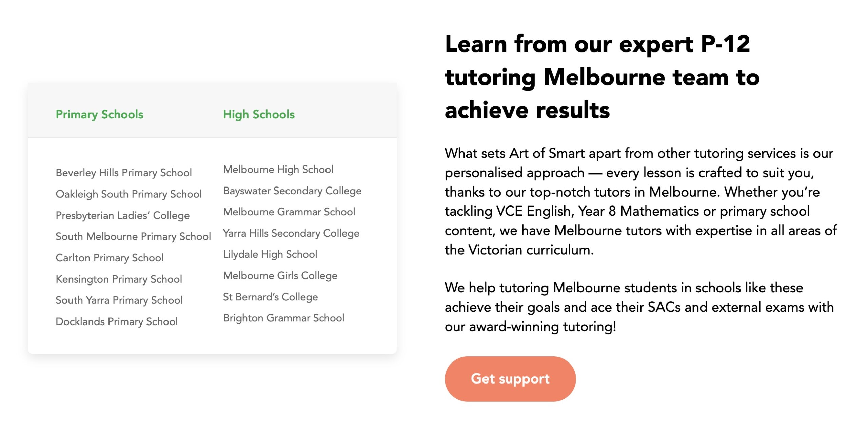Click the expert P-12 tutoring headline
The width and height of the screenshot is (868, 432).
[602, 77]
